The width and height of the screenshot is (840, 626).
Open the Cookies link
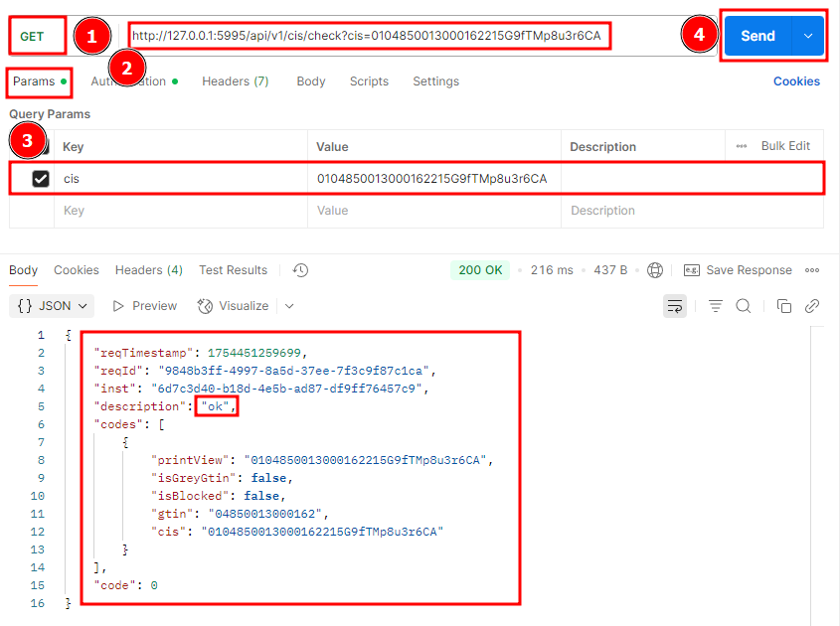click(796, 81)
